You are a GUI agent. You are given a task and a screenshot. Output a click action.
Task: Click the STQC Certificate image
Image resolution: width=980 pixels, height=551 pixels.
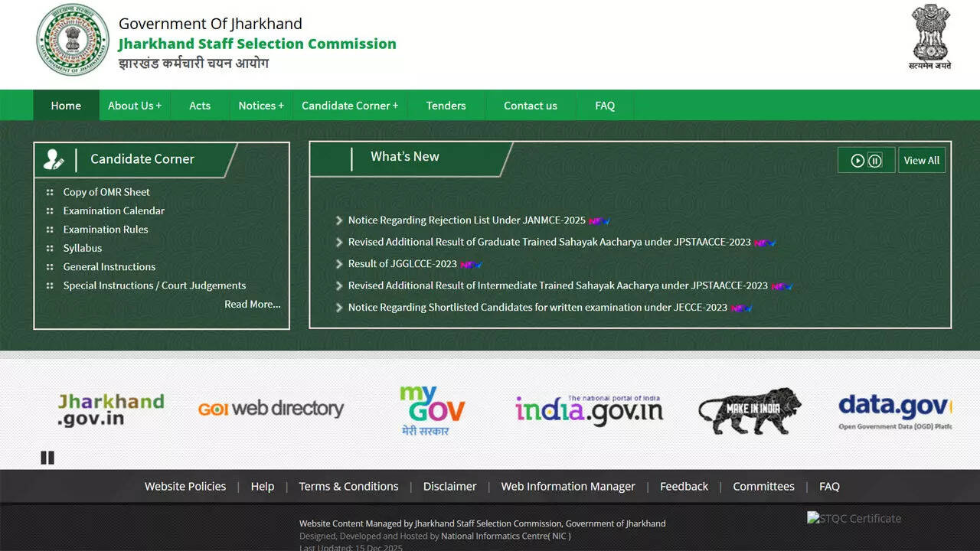click(854, 519)
